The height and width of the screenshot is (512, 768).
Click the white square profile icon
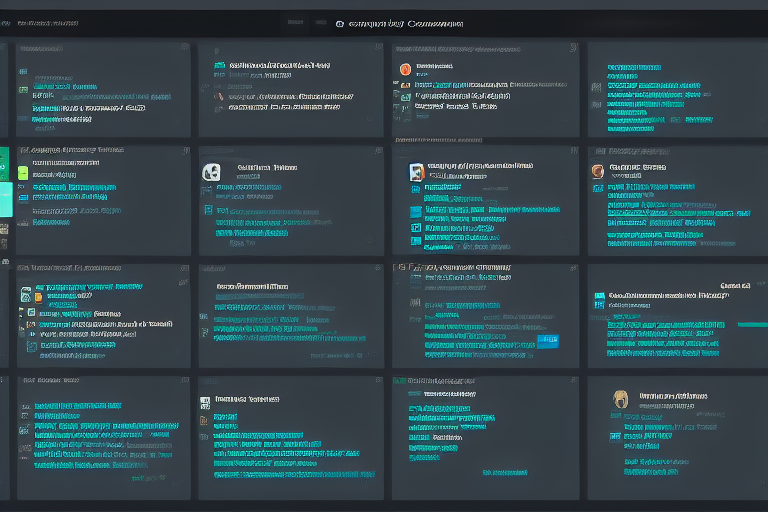211,172
